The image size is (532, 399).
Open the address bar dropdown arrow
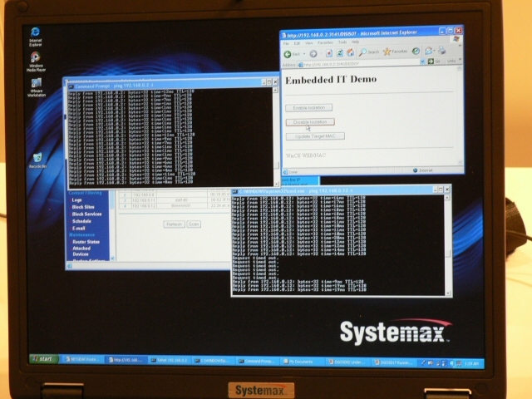point(423,62)
